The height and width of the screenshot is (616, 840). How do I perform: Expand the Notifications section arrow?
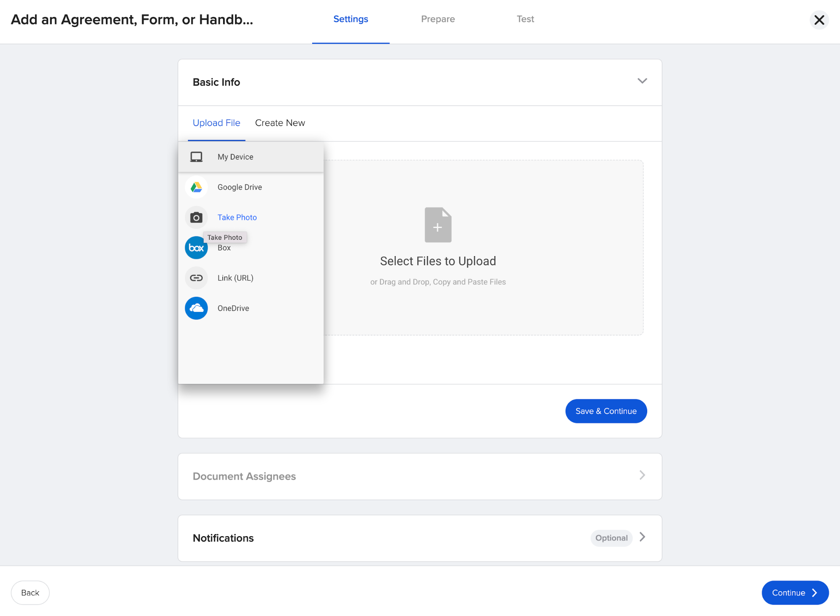point(642,537)
